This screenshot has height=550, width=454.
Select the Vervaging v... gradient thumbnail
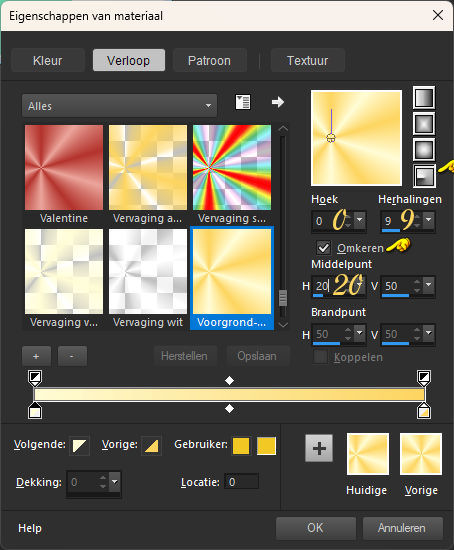coord(64,271)
